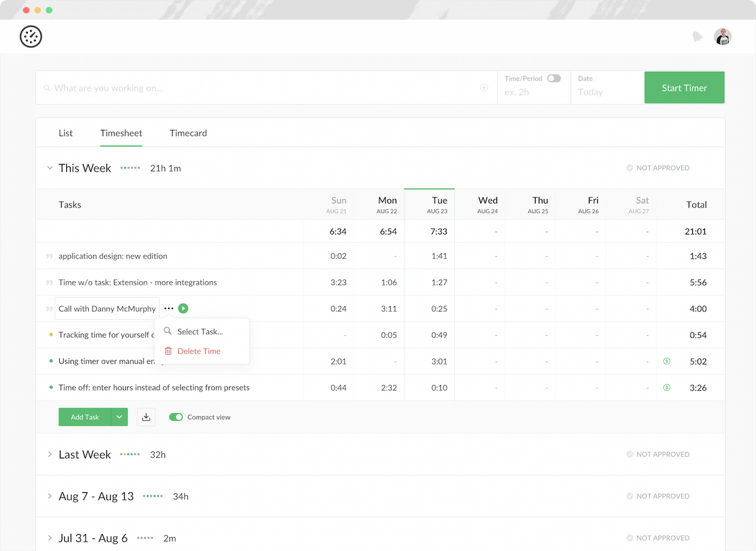The height and width of the screenshot is (551, 756).
Task: Toggle the billable dollar icon on the 5:02 row
Action: click(x=667, y=361)
